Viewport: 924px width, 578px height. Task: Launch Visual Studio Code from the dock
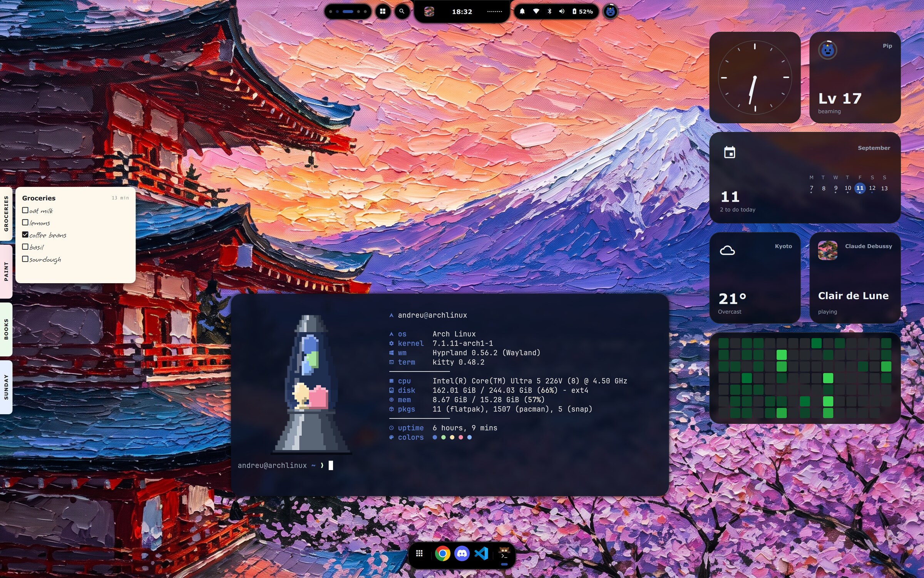(x=481, y=554)
